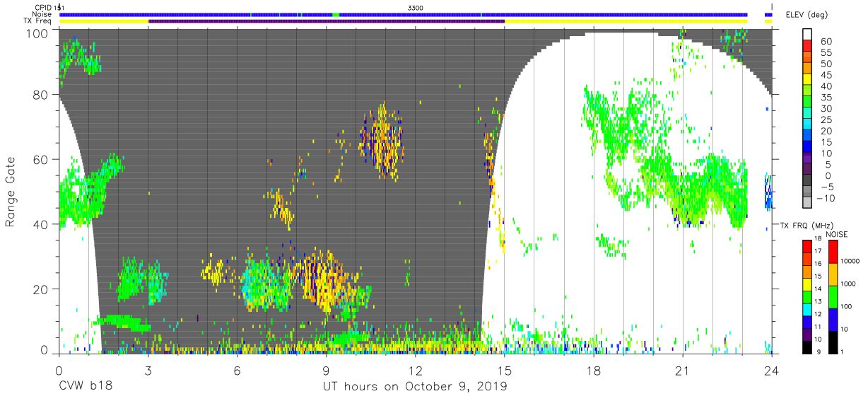Click the '55' tick on ELEV colorbar
This screenshot has width=868, height=401.
point(826,52)
